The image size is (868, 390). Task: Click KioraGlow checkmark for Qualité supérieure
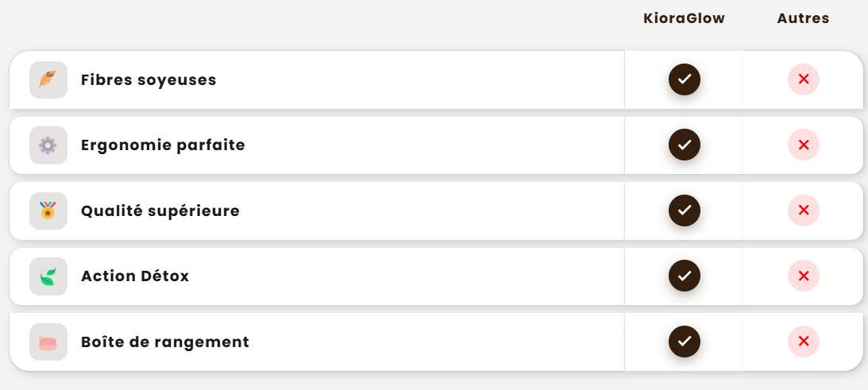pos(684,211)
